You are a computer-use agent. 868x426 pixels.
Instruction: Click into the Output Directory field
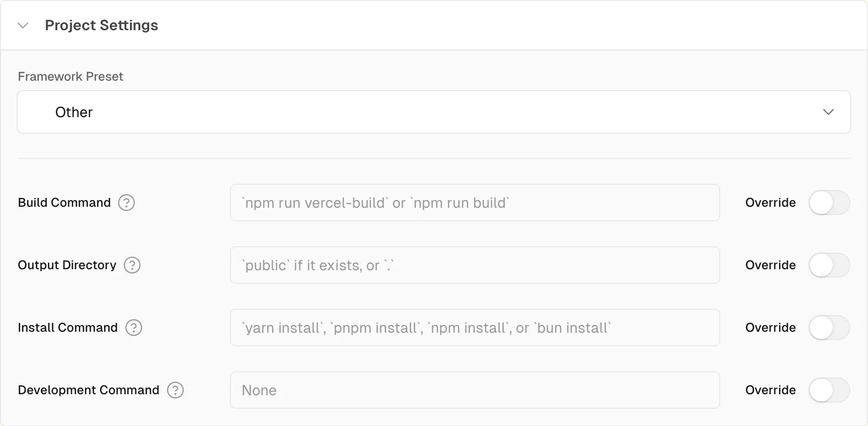pos(475,265)
